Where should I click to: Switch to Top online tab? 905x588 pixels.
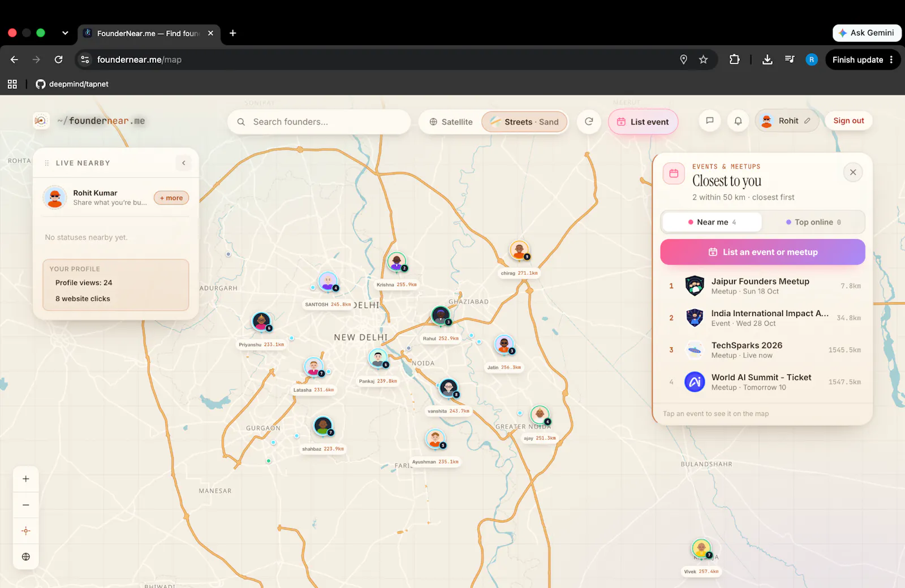pyautogui.click(x=813, y=222)
